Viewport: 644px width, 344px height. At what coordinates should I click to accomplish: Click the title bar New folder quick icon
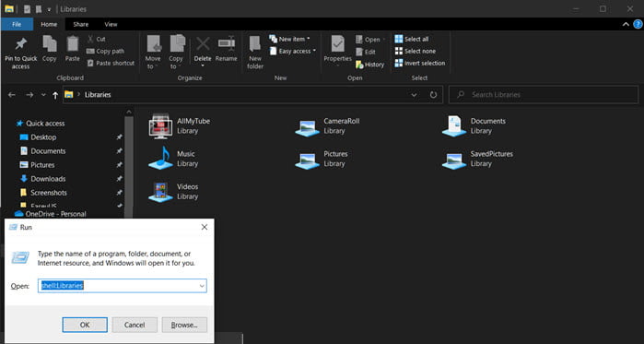point(39,9)
